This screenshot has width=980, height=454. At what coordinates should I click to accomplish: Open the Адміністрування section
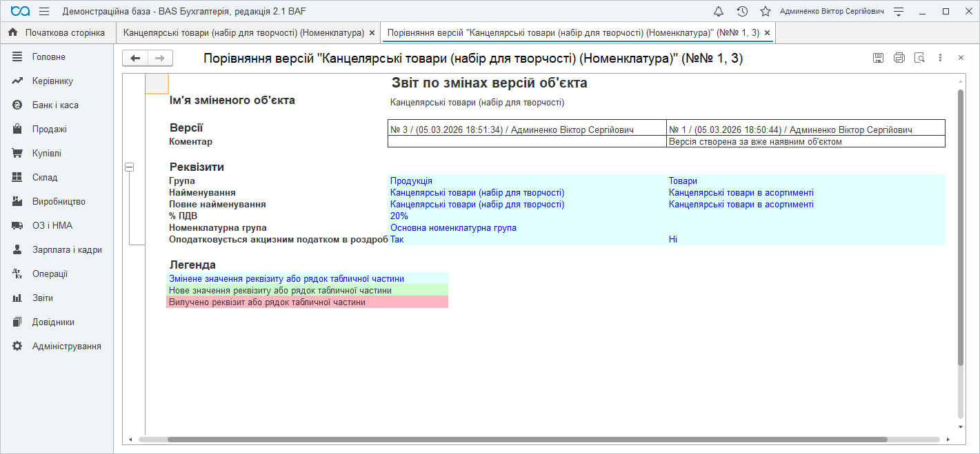coord(66,347)
